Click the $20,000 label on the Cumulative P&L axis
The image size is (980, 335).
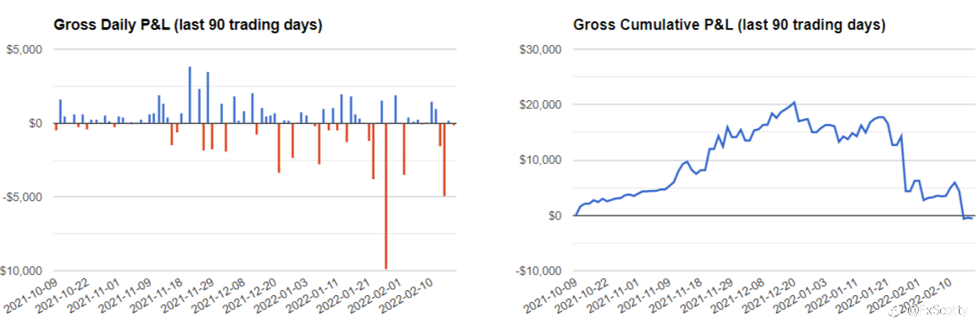541,104
